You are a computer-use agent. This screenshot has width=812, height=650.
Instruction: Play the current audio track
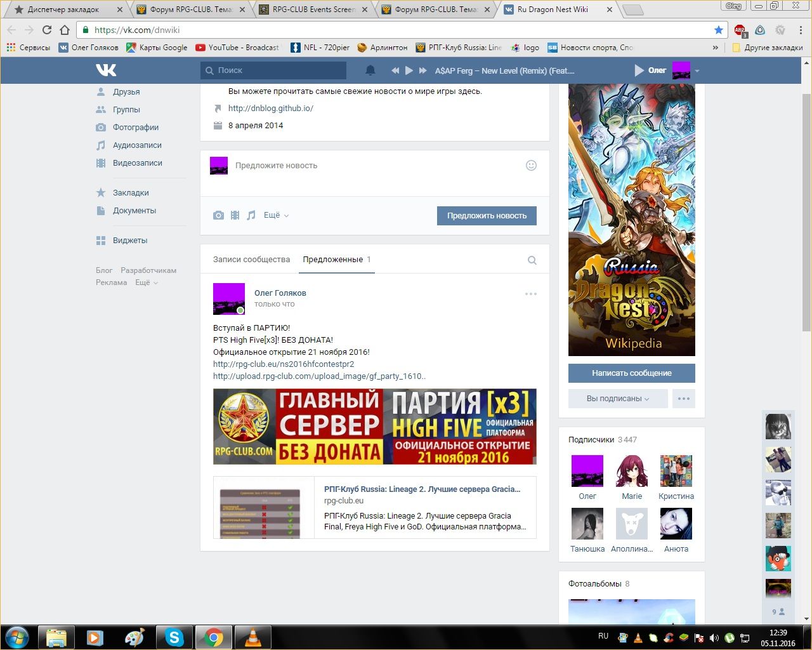point(409,70)
